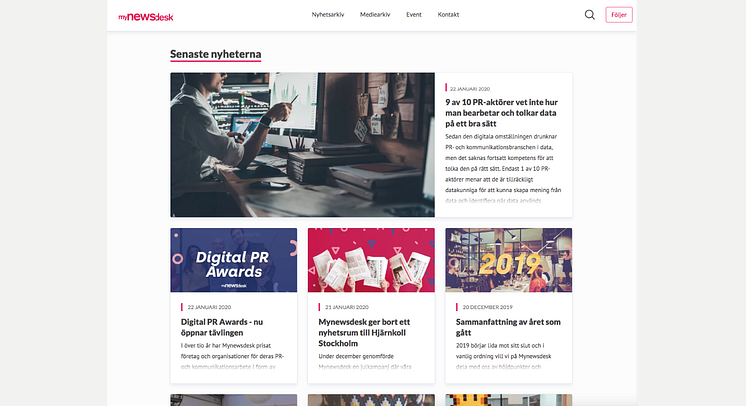The height and width of the screenshot is (406, 746).
Task: Open Digital PR Awards article headline
Action: pyautogui.click(x=222, y=327)
